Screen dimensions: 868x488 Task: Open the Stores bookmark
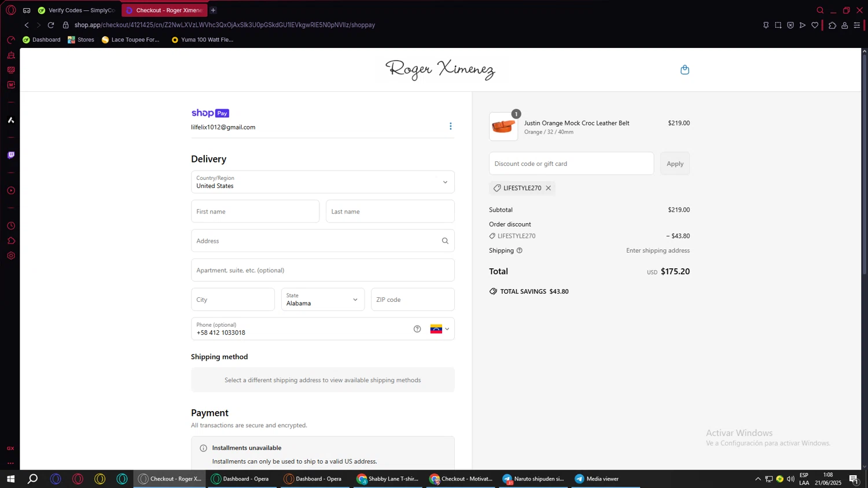pyautogui.click(x=80, y=39)
